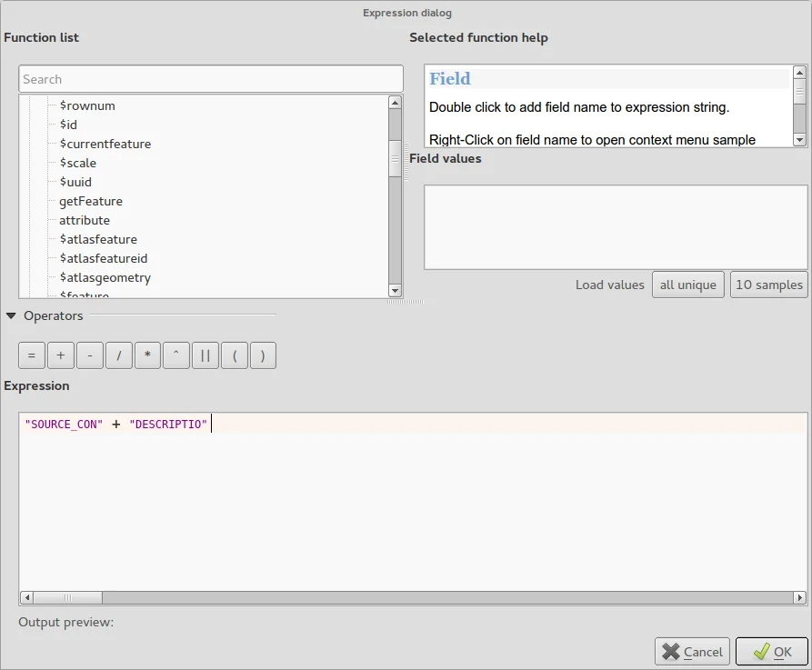Viewport: 812px width, 670px height.
Task: Select the $atlasgeometry function
Action: coord(105,277)
